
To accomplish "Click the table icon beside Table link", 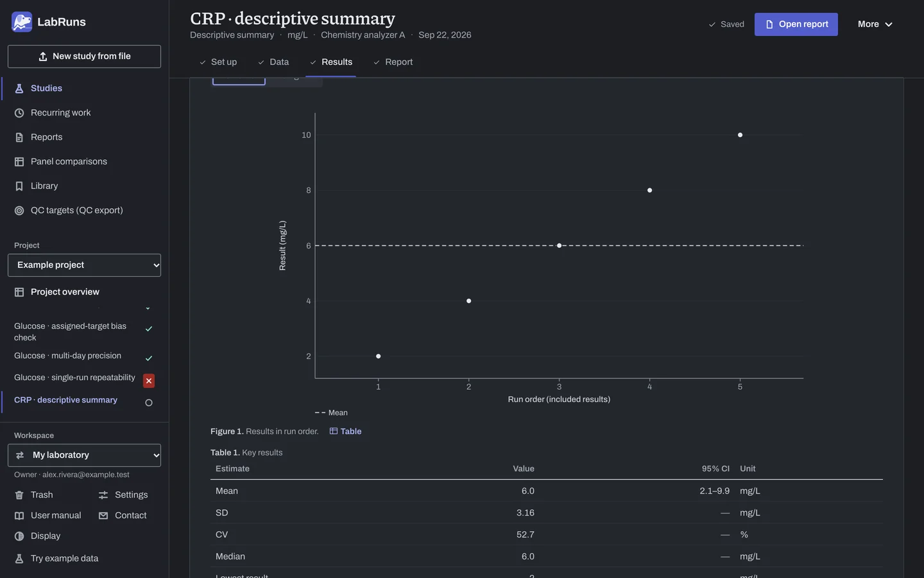I will pos(334,431).
